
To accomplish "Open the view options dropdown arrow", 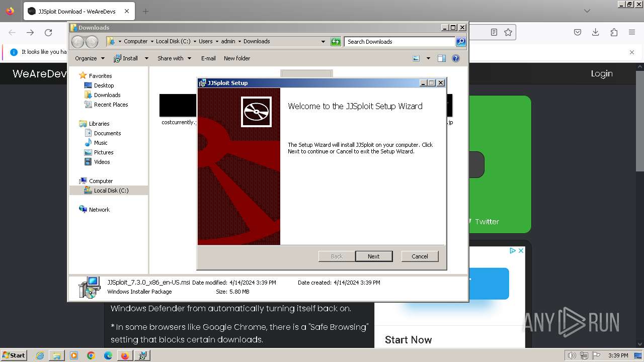I will click(x=428, y=58).
